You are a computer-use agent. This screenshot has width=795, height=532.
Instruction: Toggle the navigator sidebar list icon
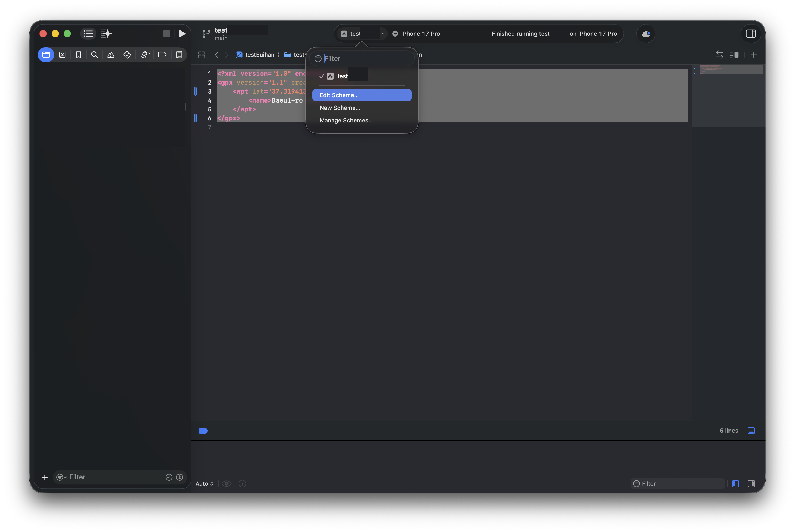click(x=88, y=34)
